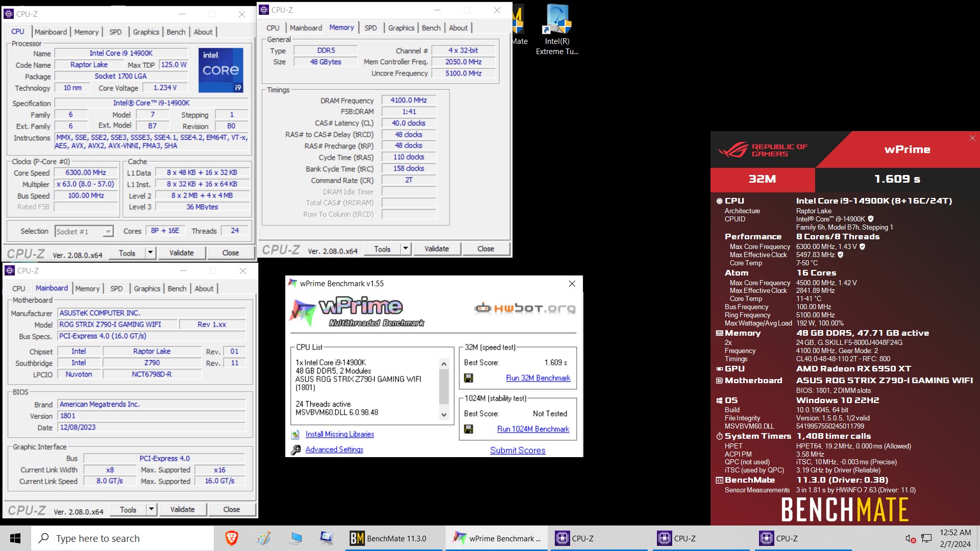Click Tools button in the CPU-Z Mainboard window

coord(128,509)
